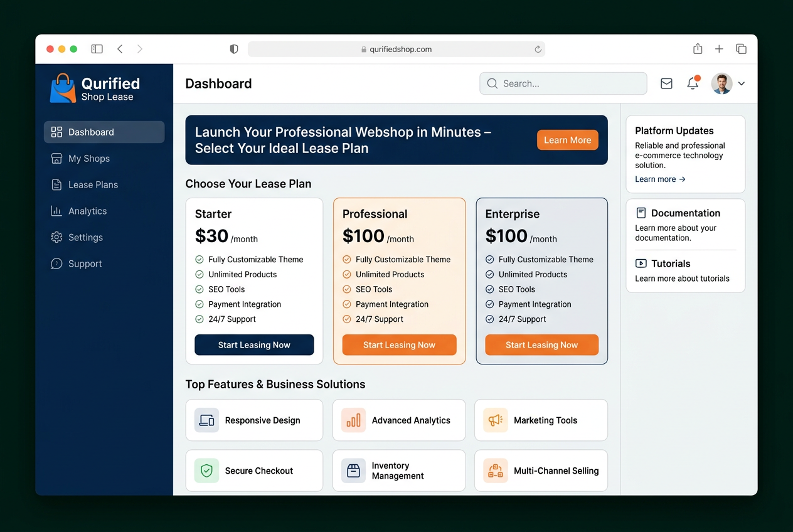Click the Secure Checkout shield icon
Image resolution: width=793 pixels, height=532 pixels.
coord(206,471)
